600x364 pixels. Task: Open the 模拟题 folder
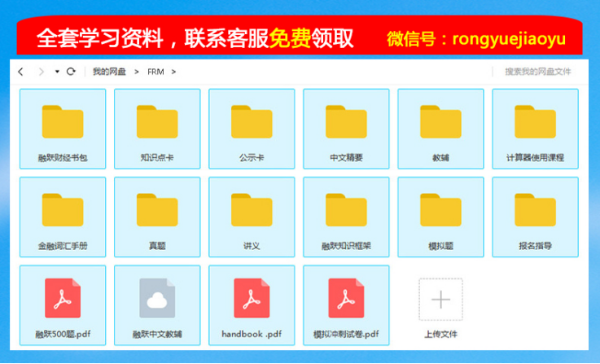pyautogui.click(x=440, y=216)
